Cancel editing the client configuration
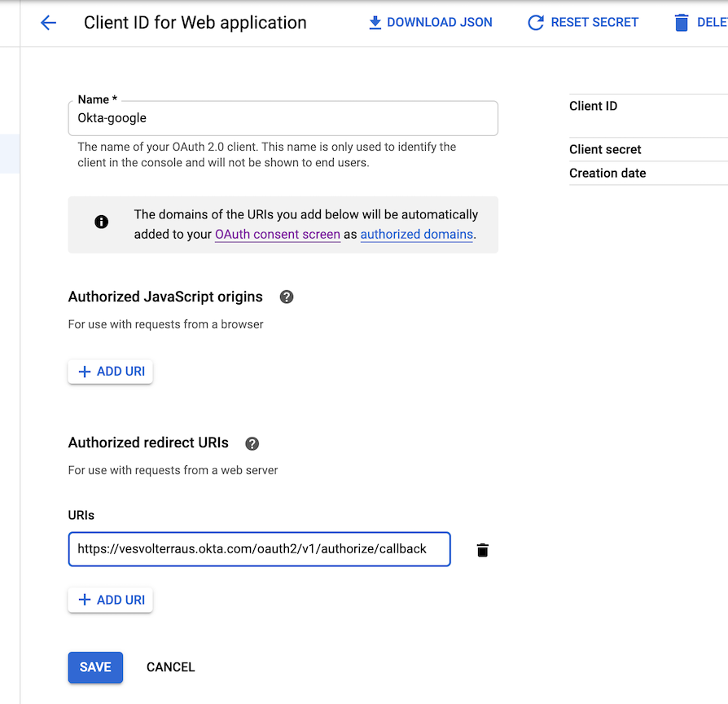This screenshot has width=728, height=704. click(170, 667)
